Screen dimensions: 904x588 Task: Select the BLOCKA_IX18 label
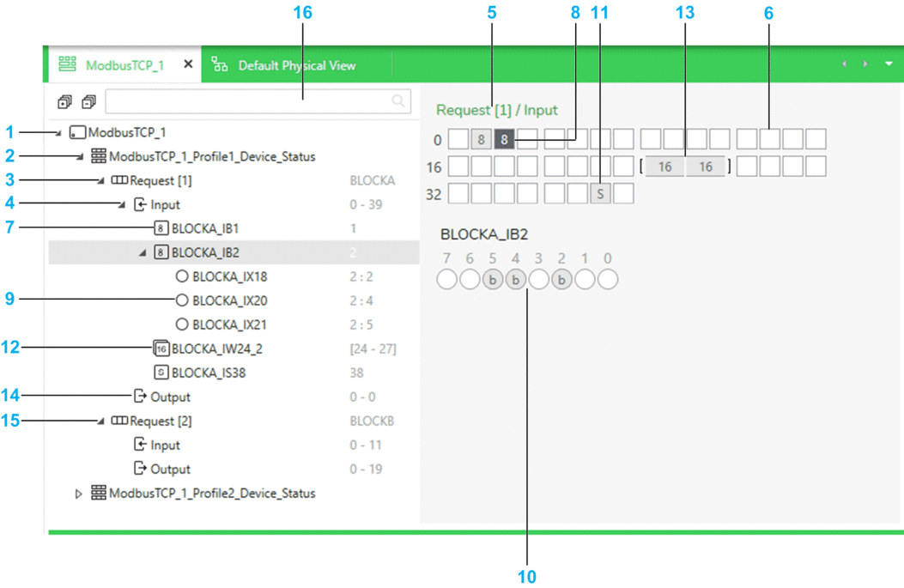(230, 276)
